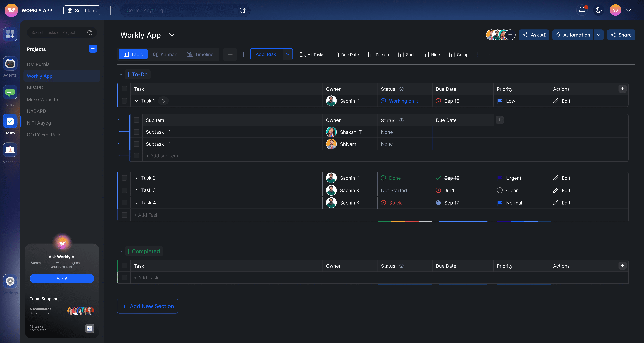Expand Task 3 subitems
Image resolution: width=644 pixels, height=343 pixels.
pyautogui.click(x=137, y=190)
